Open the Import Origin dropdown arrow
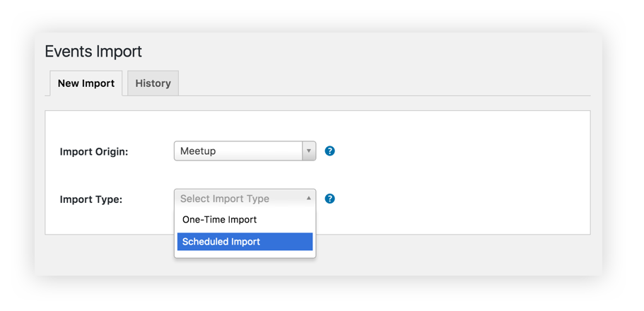Viewport: 644px width, 311px height. point(309,151)
